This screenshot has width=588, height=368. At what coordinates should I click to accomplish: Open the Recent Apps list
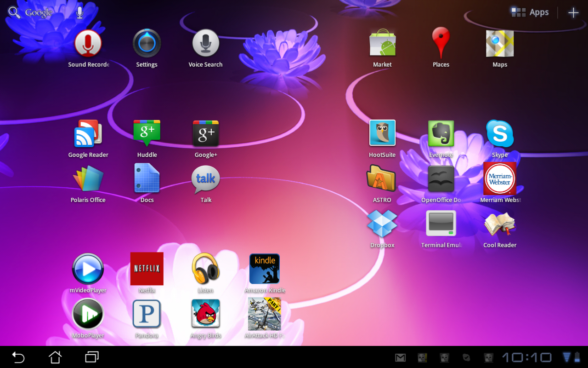pyautogui.click(x=92, y=357)
